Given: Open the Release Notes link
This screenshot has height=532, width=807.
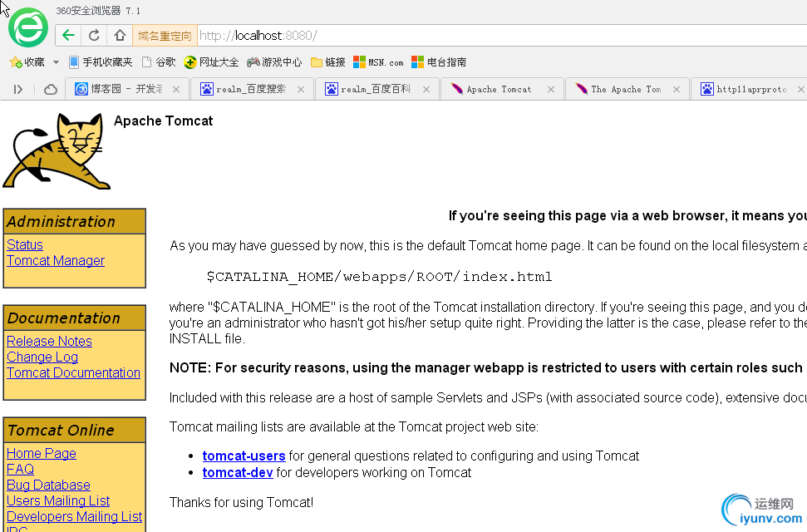Looking at the screenshot, I should (x=49, y=341).
